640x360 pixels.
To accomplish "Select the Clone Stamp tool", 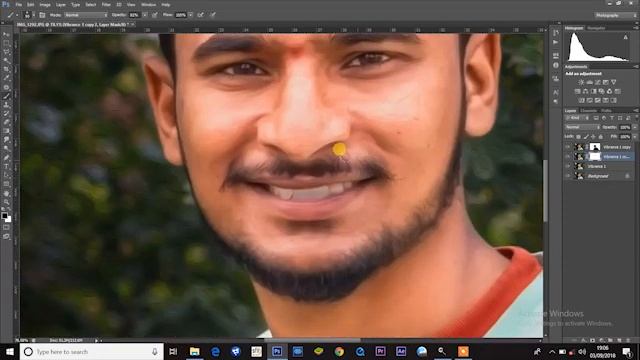I will [x=6, y=105].
